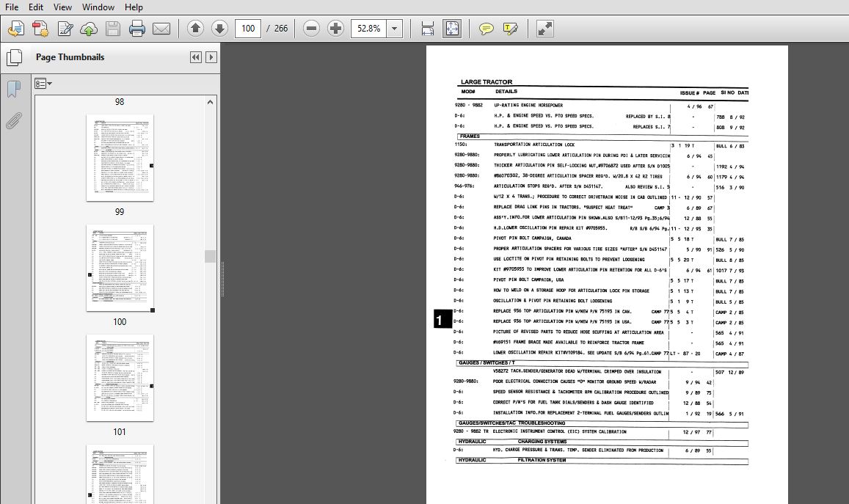Click the fit one full page icon

(x=451, y=28)
